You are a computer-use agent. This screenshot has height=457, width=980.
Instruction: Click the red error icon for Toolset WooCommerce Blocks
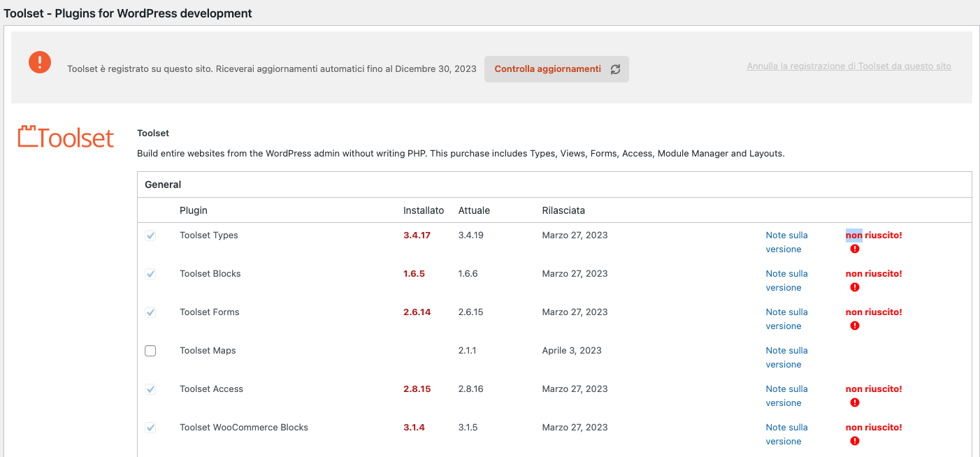pos(854,441)
